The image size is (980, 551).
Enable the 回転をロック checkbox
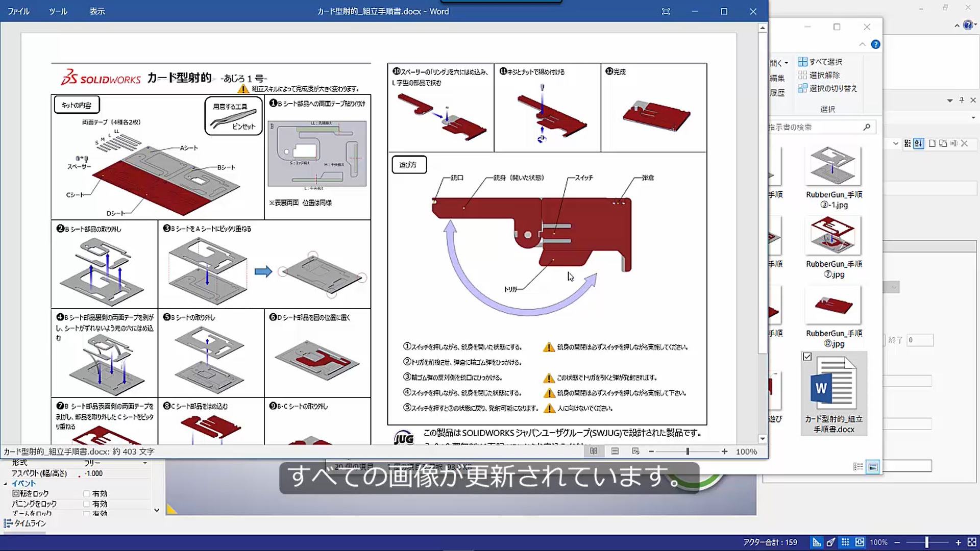(x=87, y=493)
